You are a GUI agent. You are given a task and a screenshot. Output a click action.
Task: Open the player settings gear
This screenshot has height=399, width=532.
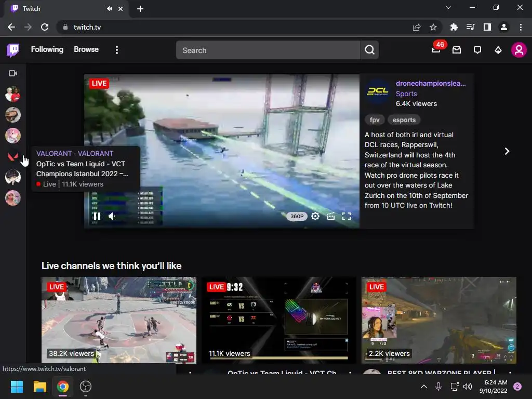point(315,216)
